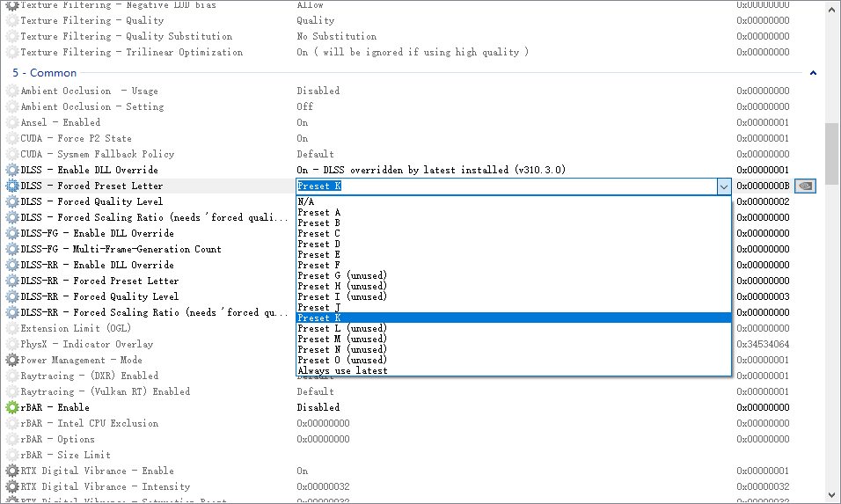The image size is (841, 504).
Task: Click the vertical scrollbar thumb
Action: point(831,154)
